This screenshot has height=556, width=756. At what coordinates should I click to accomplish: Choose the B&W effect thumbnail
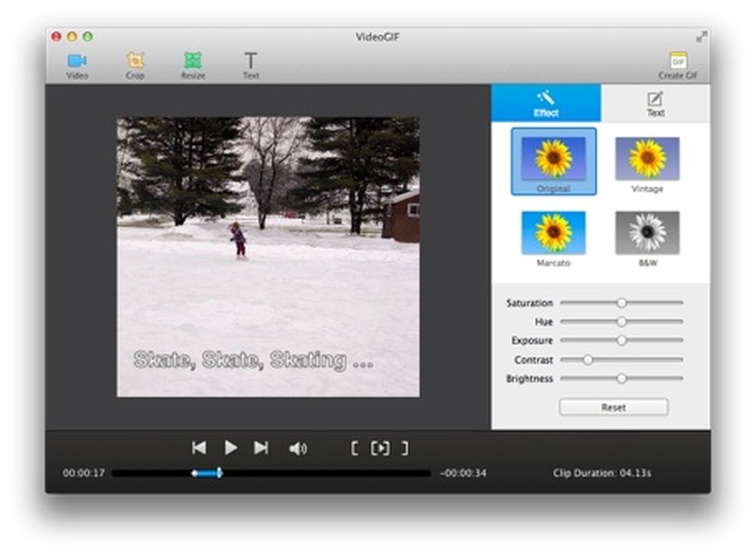tap(646, 233)
